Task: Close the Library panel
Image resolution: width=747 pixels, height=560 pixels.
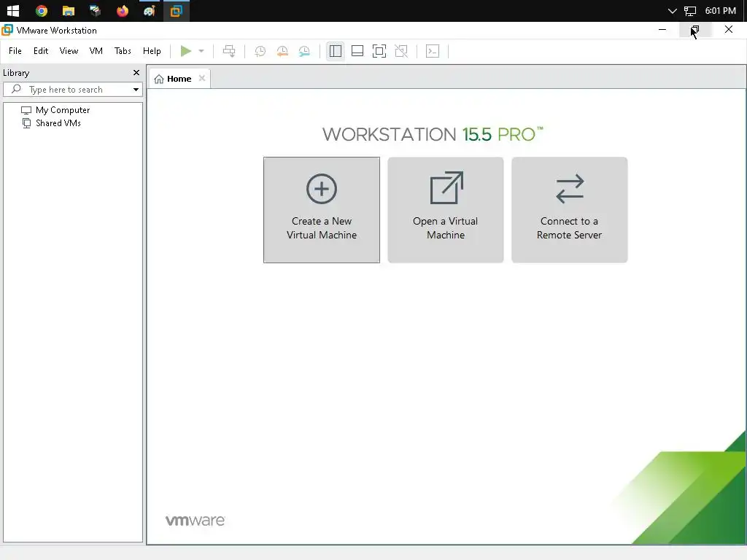Action: tap(136, 73)
